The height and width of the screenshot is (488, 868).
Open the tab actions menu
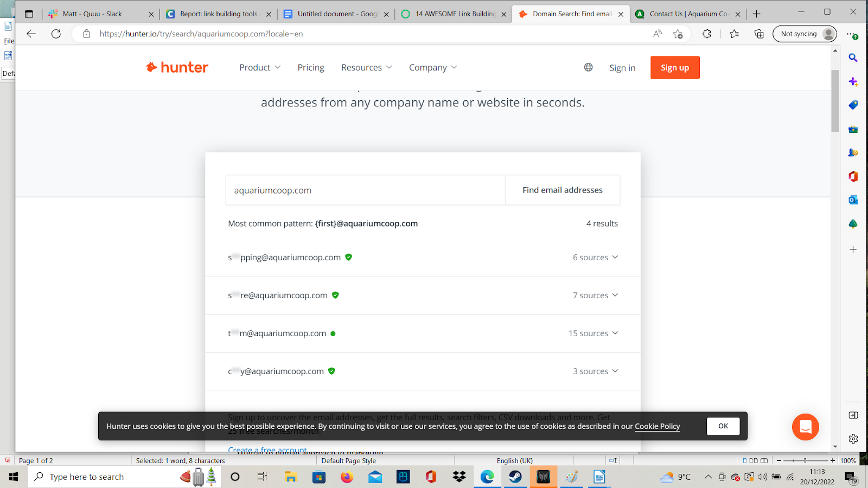[29, 14]
